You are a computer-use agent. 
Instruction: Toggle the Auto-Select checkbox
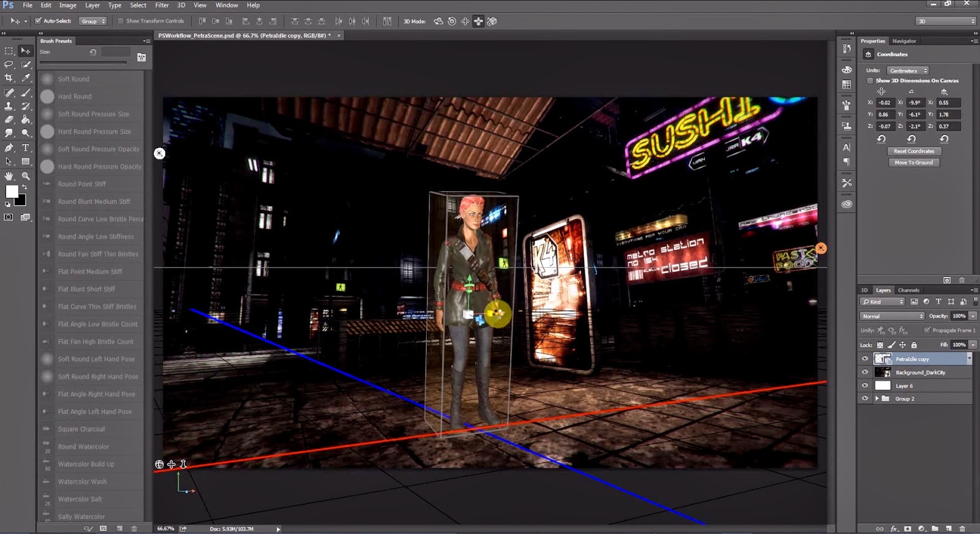pyautogui.click(x=39, y=21)
